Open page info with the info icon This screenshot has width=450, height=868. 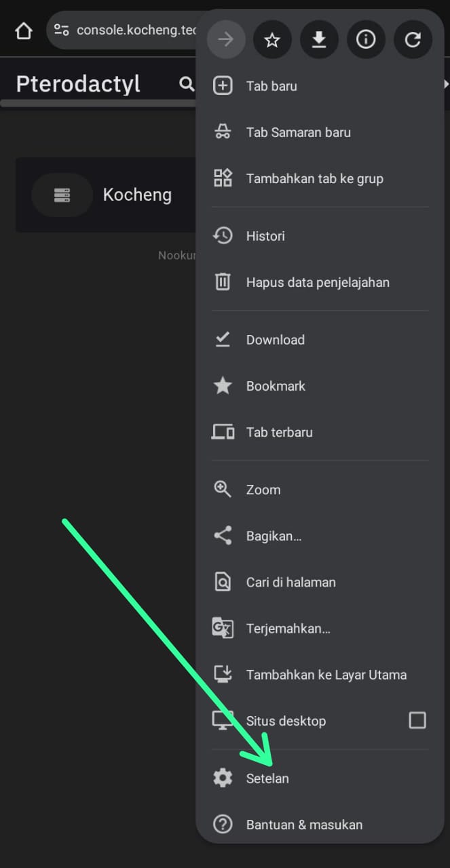366,39
